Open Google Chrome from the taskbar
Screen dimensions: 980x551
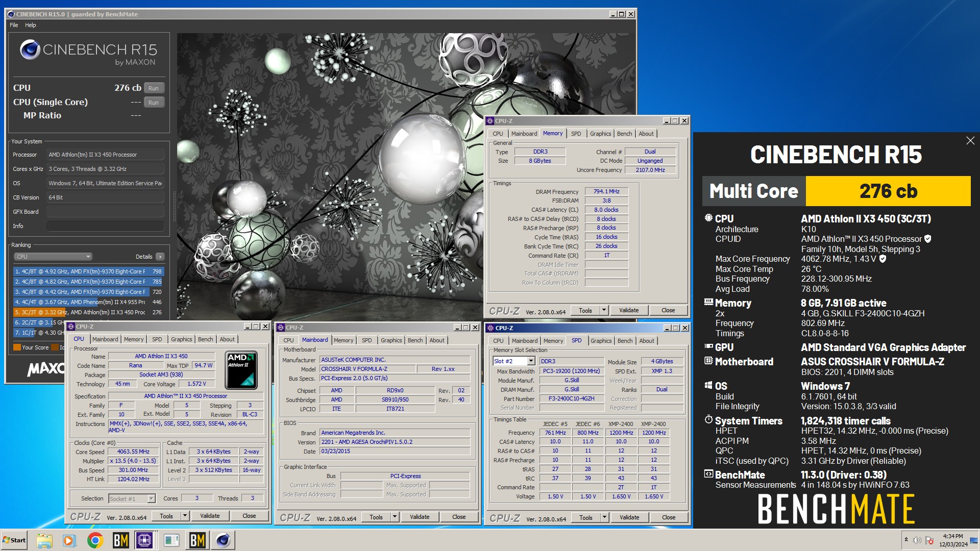[95, 540]
